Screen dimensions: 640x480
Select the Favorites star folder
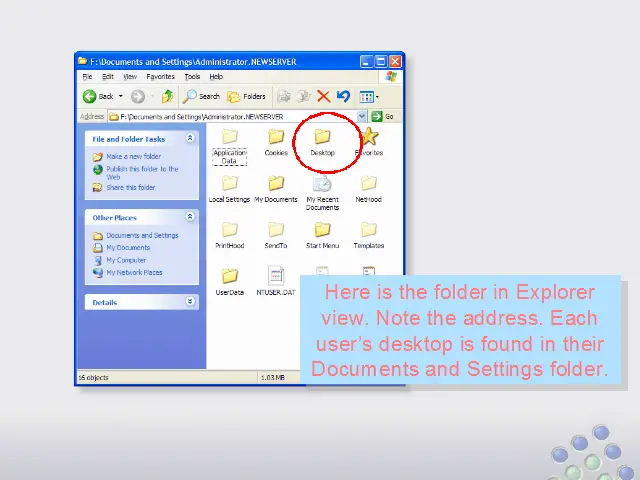click(369, 141)
